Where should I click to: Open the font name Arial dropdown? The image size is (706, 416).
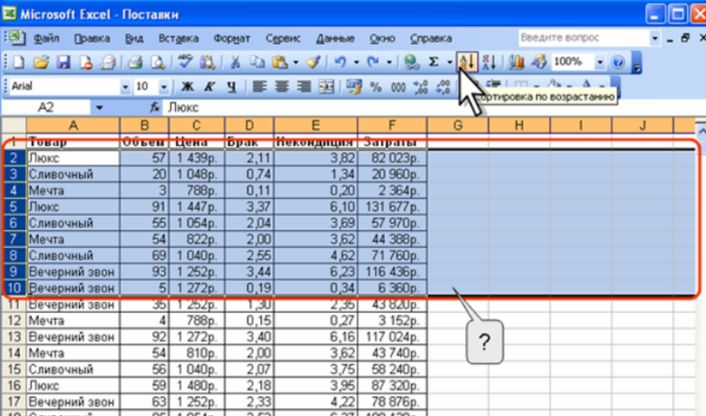point(124,87)
